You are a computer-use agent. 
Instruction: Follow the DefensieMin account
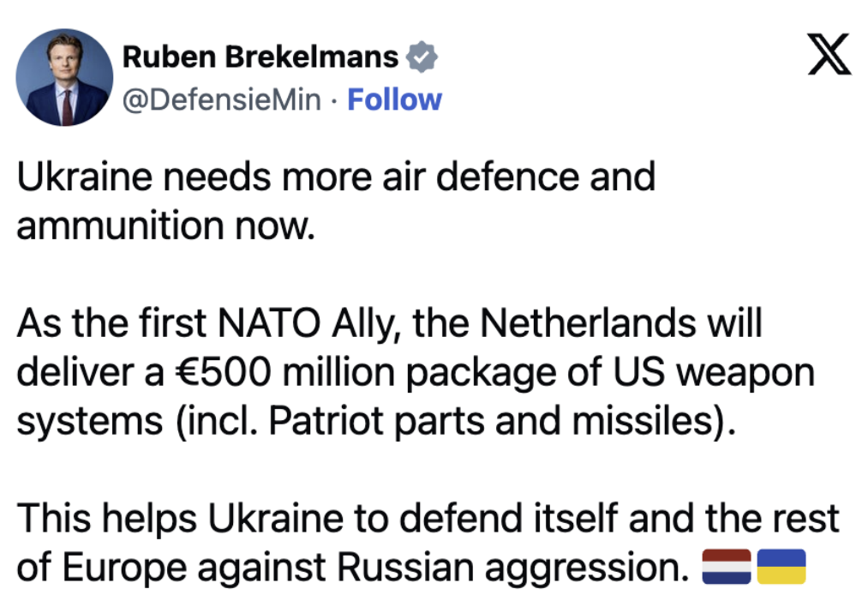(394, 100)
